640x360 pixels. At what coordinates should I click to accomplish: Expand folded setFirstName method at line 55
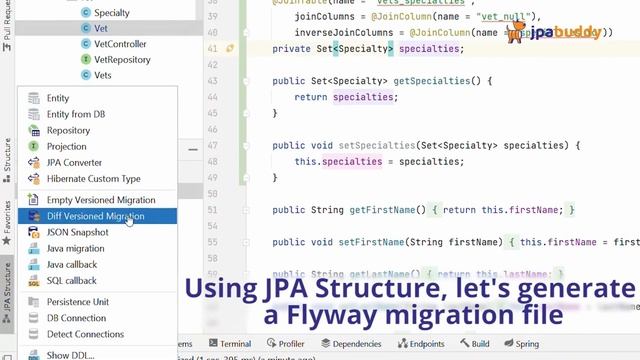[x=246, y=242]
